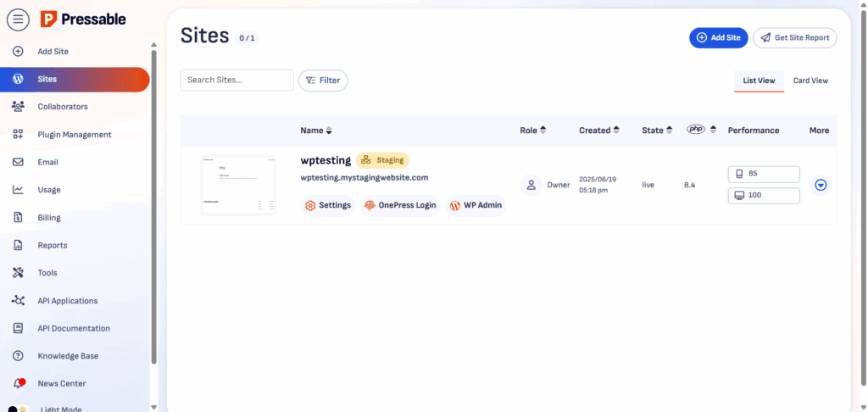Open the Usage chart icon

18,190
